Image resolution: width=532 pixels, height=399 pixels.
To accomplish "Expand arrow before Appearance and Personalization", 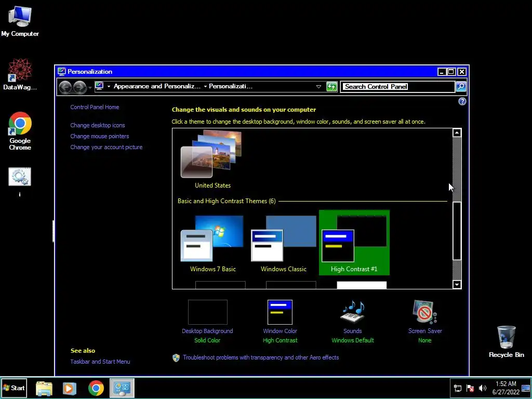I will tap(109, 87).
